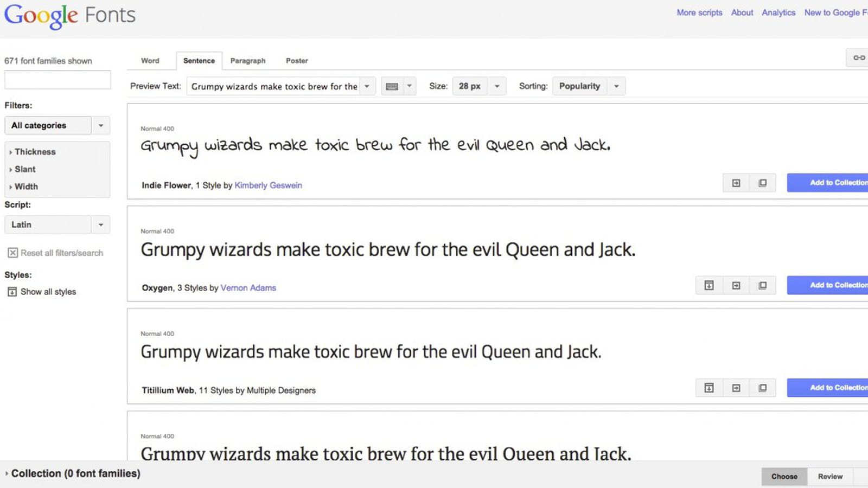Add Oxygen to Collection
The height and width of the screenshot is (488, 868).
(x=828, y=285)
